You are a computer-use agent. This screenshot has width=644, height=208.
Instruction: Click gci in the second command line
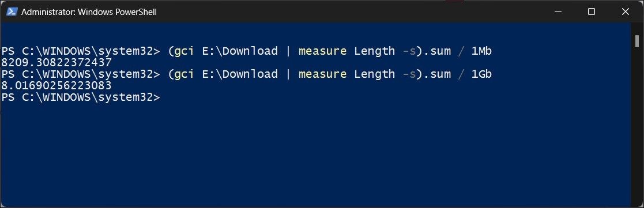[x=184, y=74]
